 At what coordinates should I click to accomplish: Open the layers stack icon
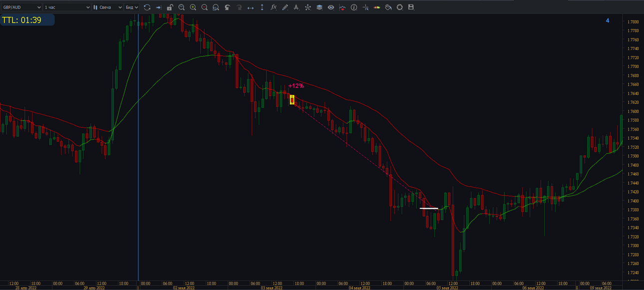(x=319, y=7)
